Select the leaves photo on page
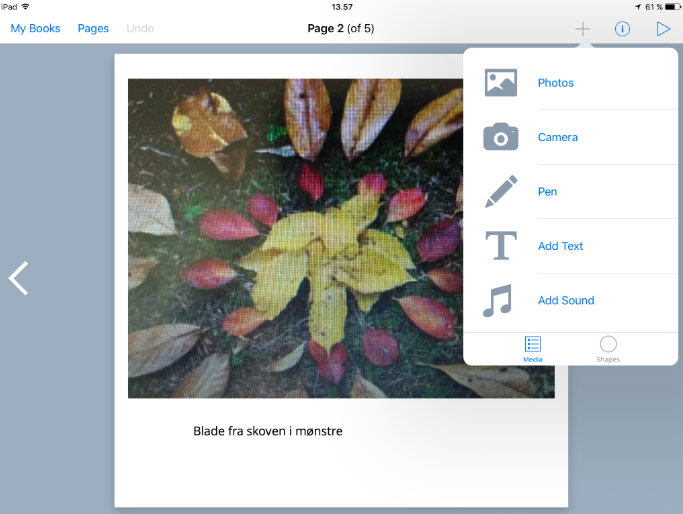Screen dimensions: 683x514 click(x=341, y=238)
